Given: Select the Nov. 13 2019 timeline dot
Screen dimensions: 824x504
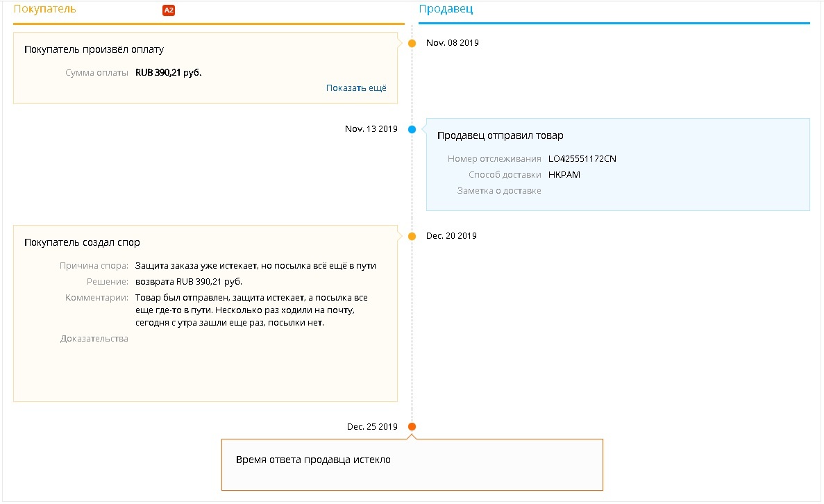Looking at the screenshot, I should [x=412, y=129].
